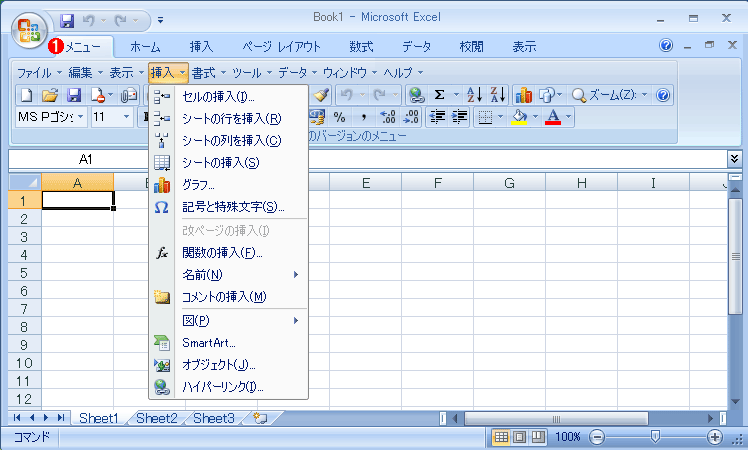This screenshot has width=748, height=450.
Task: Click the decrease decimal icon
Action: point(411,117)
